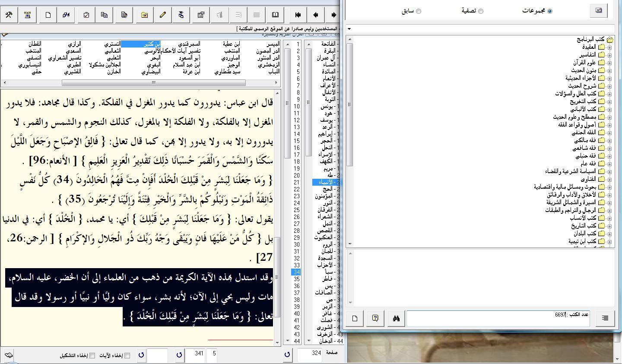Expand the علوم القرآن tree node

(x=609, y=63)
